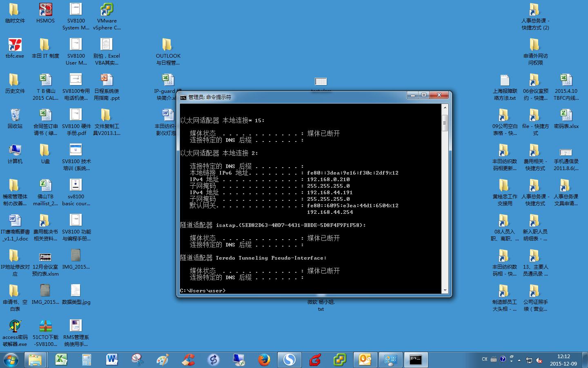Screen dimensions: 588x368
Task: Select the 丰田 IT 制度 folder
Action: 45,48
